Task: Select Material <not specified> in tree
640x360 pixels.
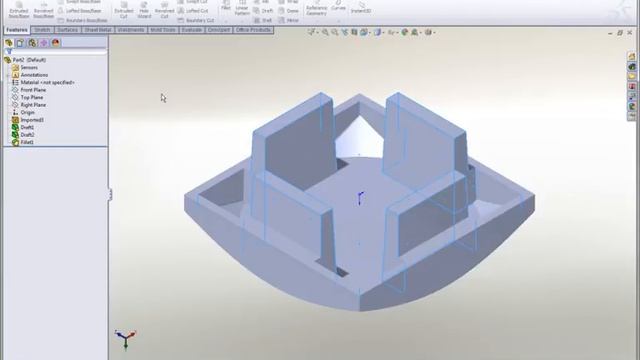Action: [x=43, y=82]
